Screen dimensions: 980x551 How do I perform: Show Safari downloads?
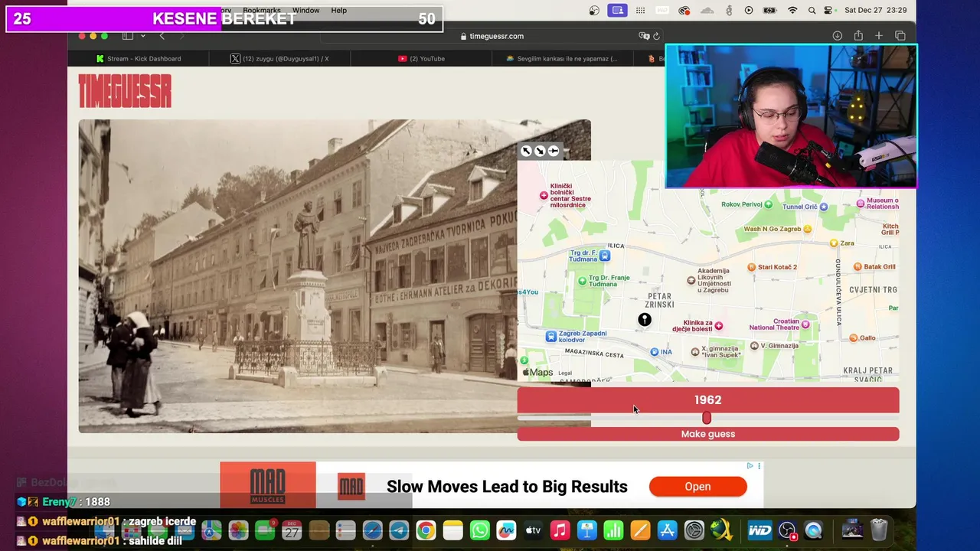click(x=838, y=36)
